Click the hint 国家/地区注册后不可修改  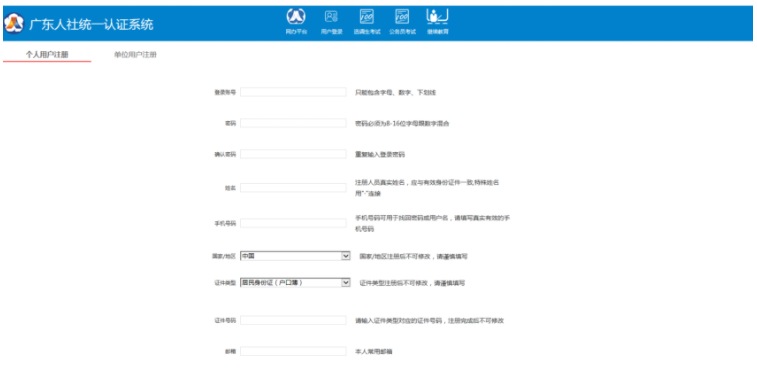(x=413, y=256)
